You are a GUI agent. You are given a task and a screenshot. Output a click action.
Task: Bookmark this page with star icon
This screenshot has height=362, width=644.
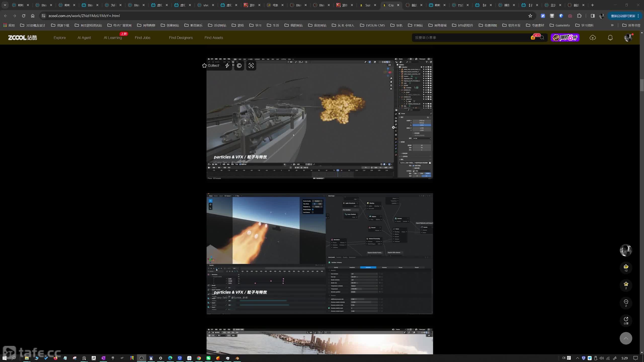click(x=530, y=16)
